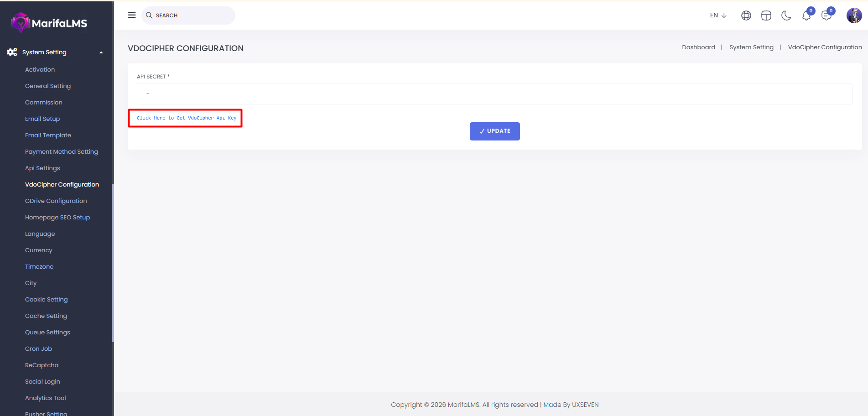868x416 pixels.
Task: Open the user profile avatar
Action: click(854, 16)
